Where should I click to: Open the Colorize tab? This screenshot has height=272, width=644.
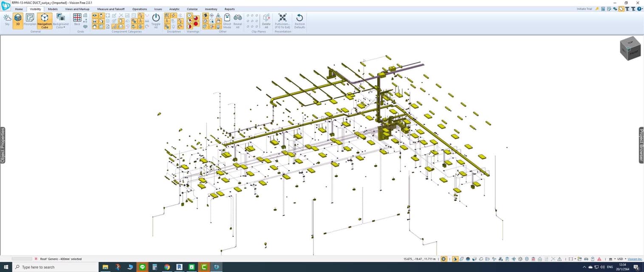(192, 9)
